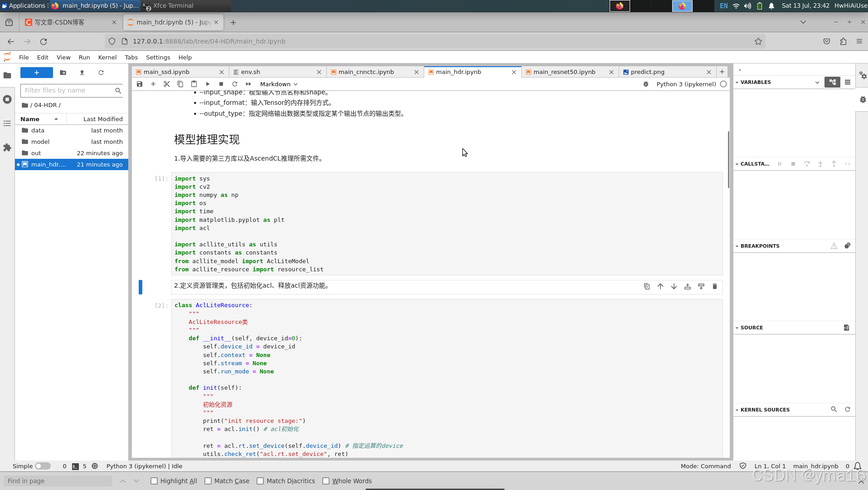Screen dimensions: 868x490
Task: Enable the debugger bug icon in toolbar
Action: 646,84
